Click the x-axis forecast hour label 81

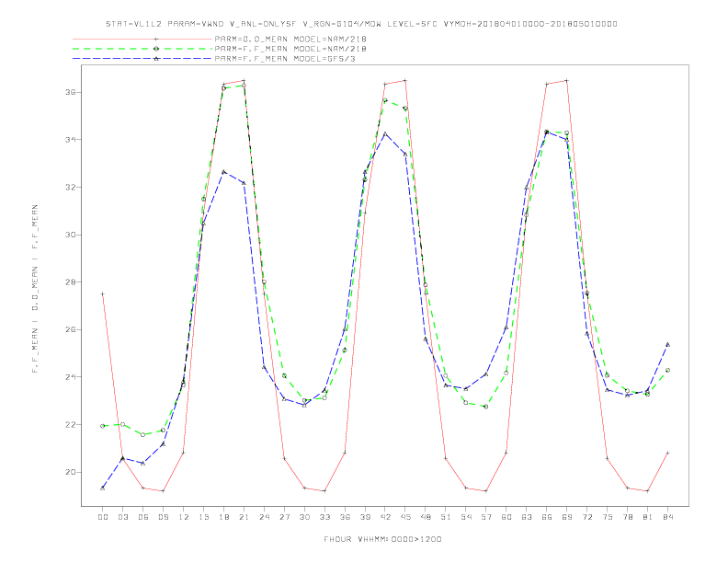pos(648,517)
